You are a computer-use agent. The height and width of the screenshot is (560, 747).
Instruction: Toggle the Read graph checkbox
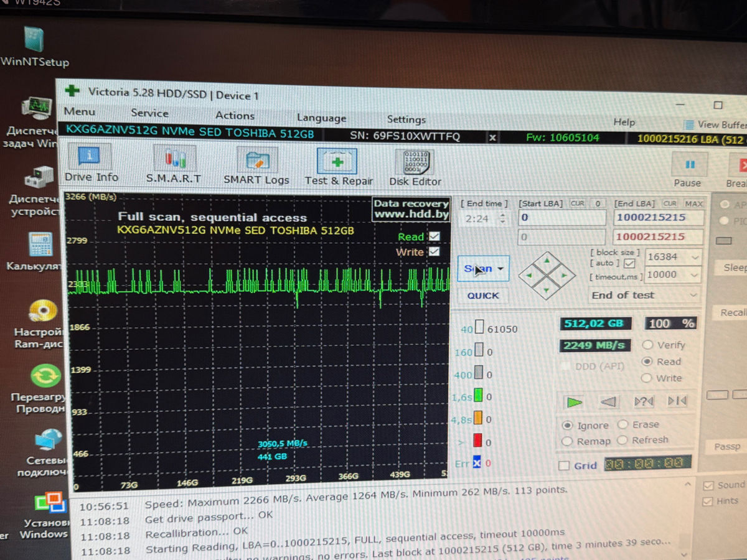pyautogui.click(x=435, y=236)
